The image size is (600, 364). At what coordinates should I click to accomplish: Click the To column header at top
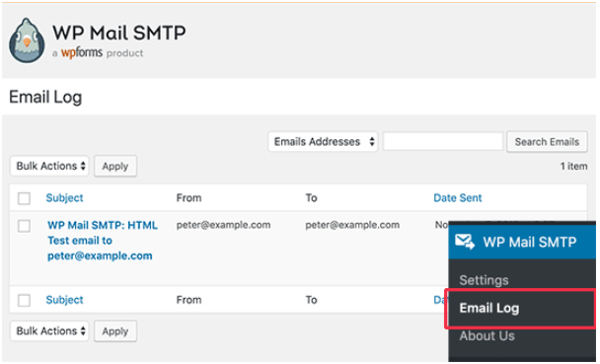[311, 198]
